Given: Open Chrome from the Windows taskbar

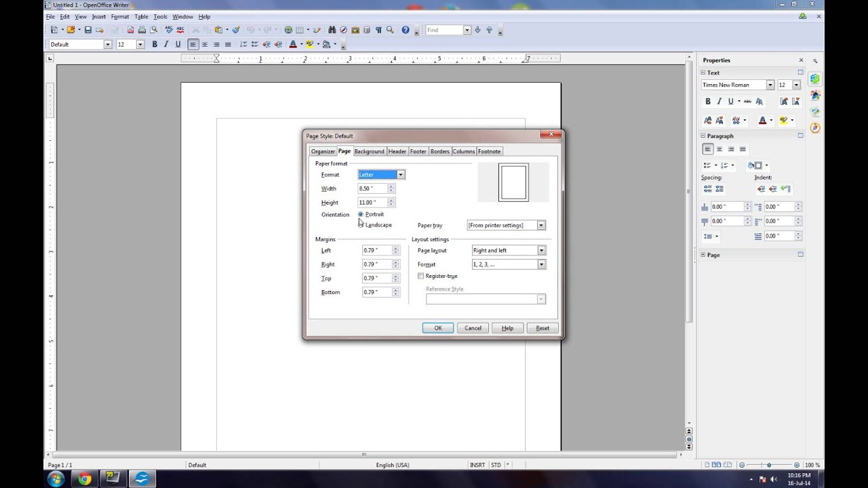Looking at the screenshot, I should point(85,479).
